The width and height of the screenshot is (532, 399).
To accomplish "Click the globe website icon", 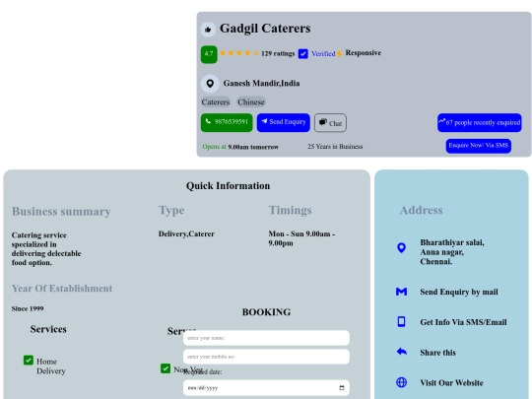I will click(401, 382).
